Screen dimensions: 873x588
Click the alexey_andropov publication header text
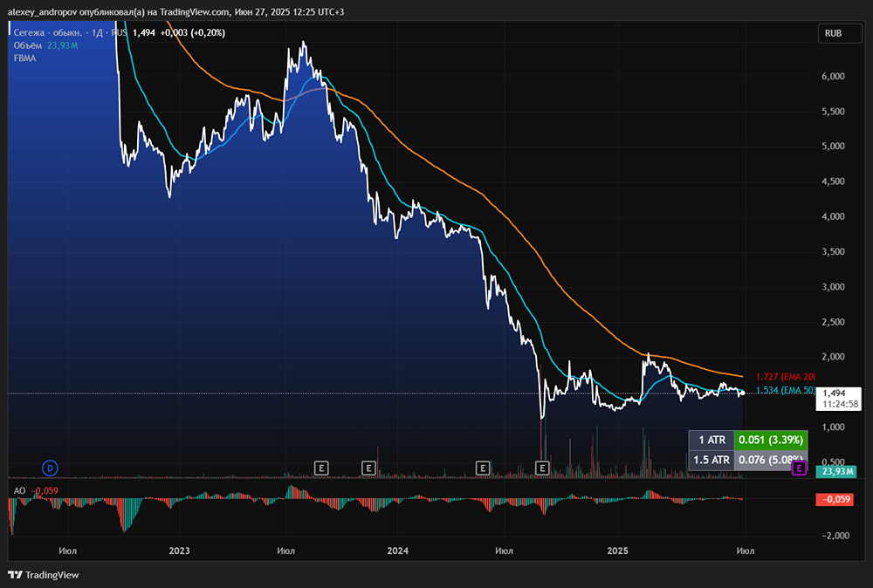(x=176, y=11)
